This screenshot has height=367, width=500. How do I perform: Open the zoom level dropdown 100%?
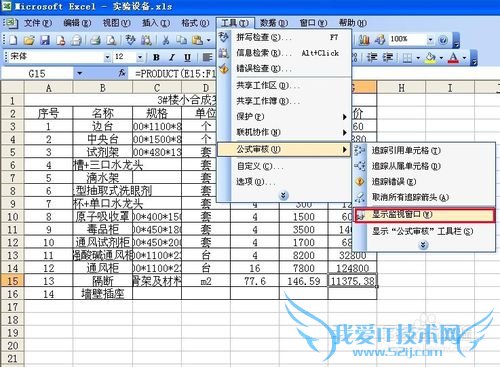pos(430,40)
